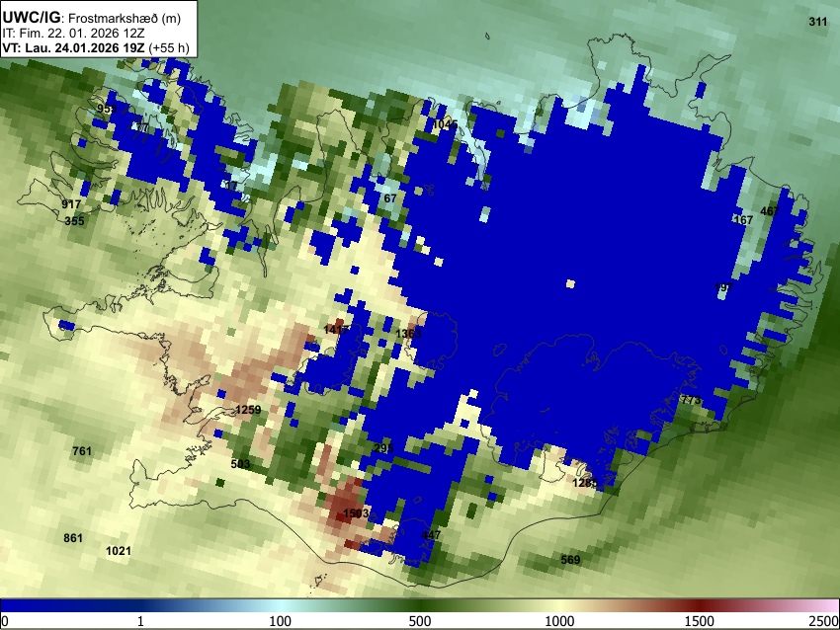Click the '569' value on the map
840x630 pixels.
click(570, 559)
